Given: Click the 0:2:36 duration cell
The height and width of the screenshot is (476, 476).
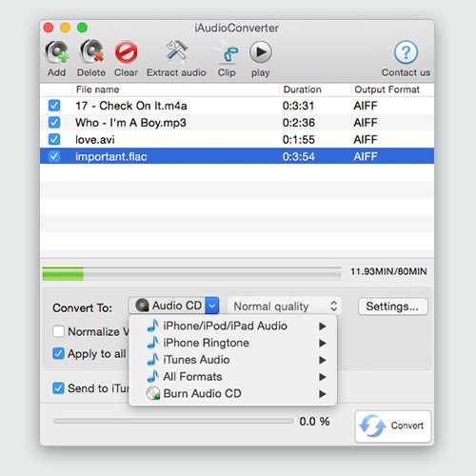Looking at the screenshot, I should [x=299, y=123].
